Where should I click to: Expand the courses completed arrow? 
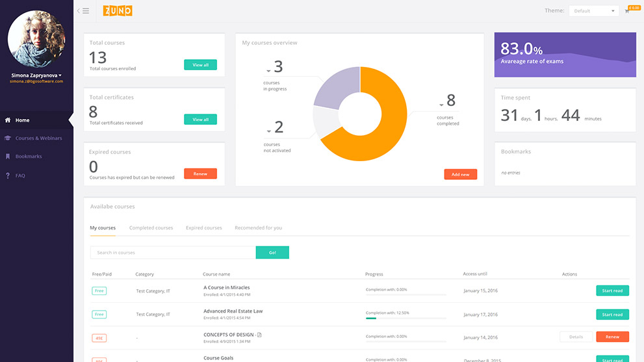(441, 105)
